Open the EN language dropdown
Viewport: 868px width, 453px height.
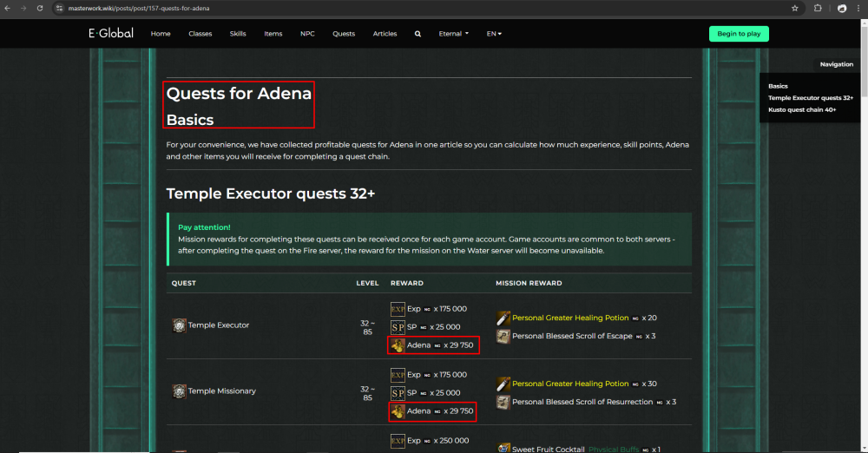494,34
